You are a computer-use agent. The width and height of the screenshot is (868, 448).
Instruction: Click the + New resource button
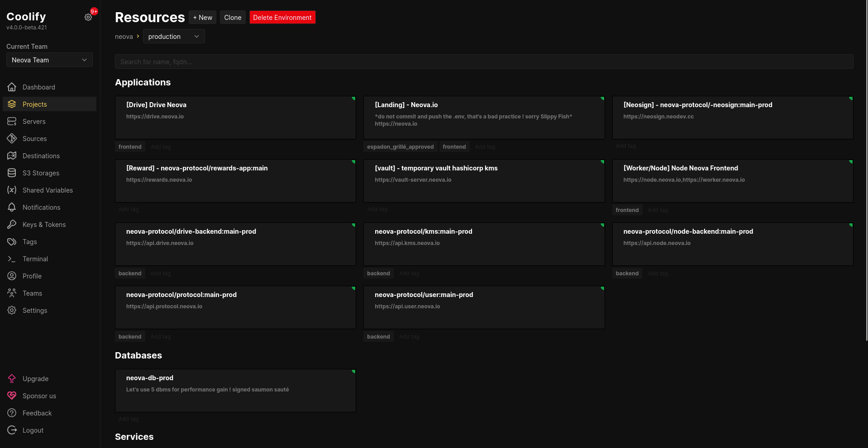click(x=202, y=18)
